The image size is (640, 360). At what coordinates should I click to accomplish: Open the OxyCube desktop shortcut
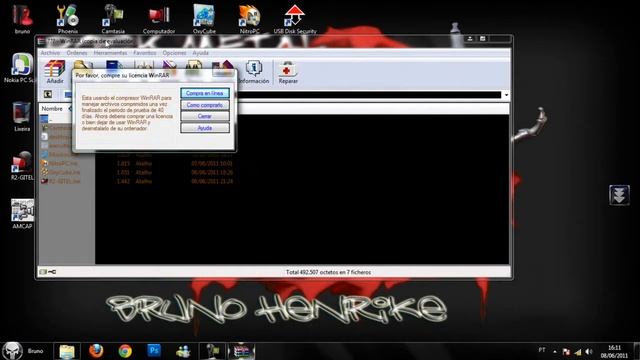click(x=204, y=19)
